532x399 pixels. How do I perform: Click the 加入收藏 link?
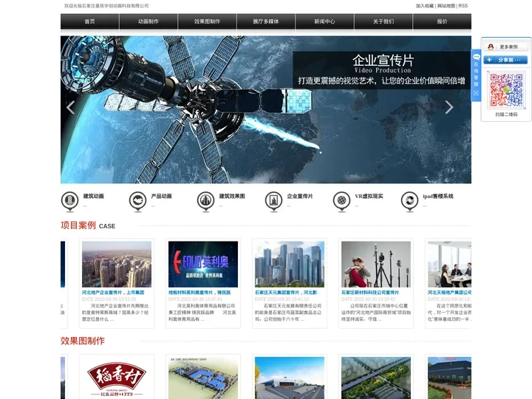(425, 6)
